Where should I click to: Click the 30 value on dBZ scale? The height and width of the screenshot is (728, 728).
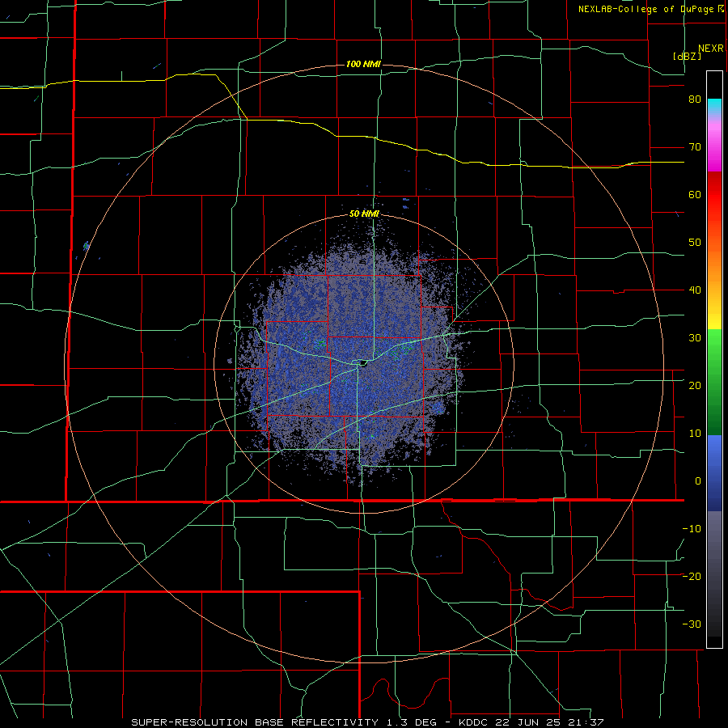[x=695, y=338]
